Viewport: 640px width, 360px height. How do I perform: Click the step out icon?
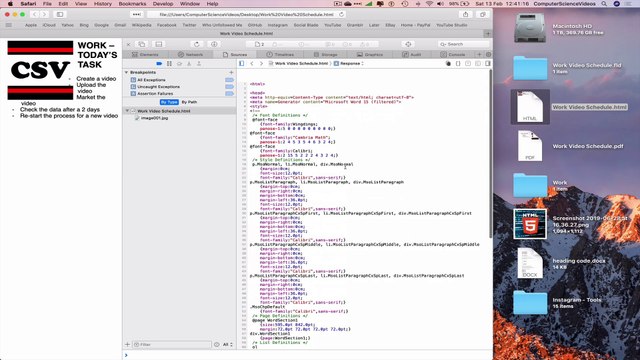point(199,64)
